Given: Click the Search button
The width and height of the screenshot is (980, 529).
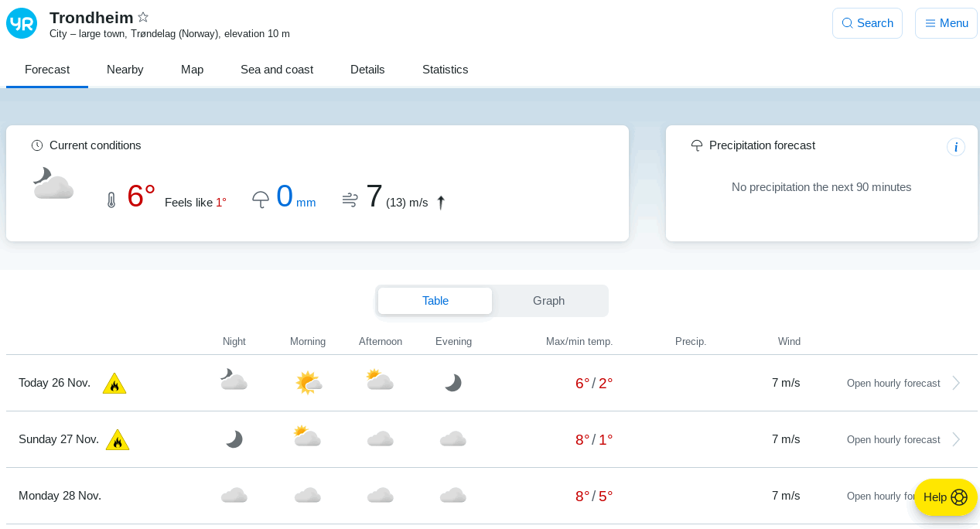Looking at the screenshot, I should pos(867,23).
